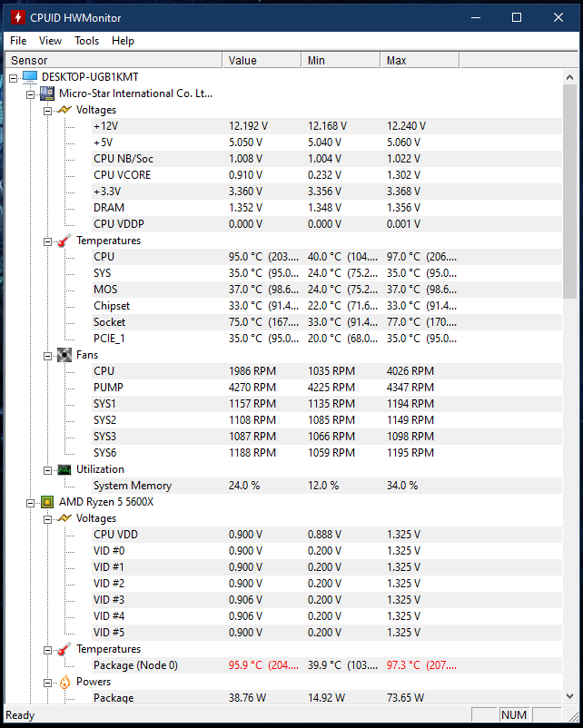The height and width of the screenshot is (728, 583).
Task: Select the CPU VDD row
Action: [x=327, y=535]
